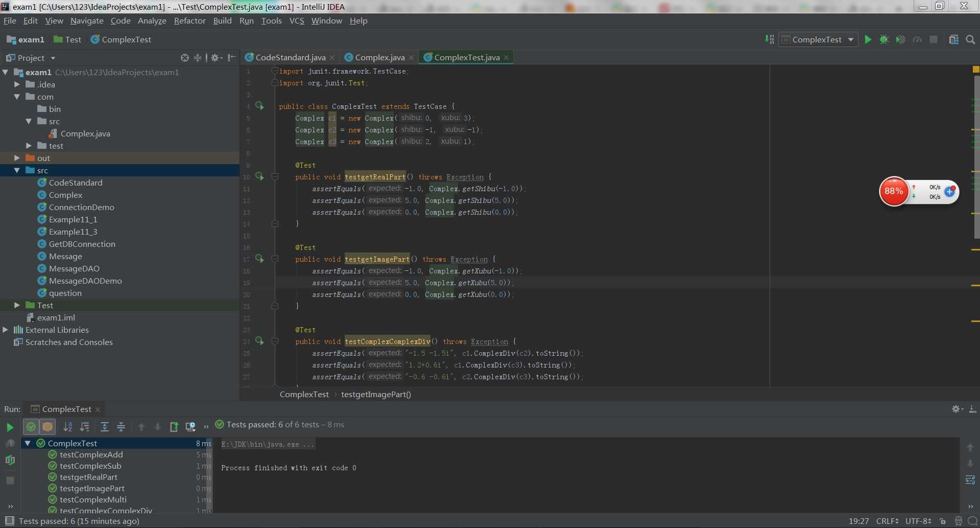Click the 19:27 cursor position status
The image size is (980, 528).
pos(858,521)
